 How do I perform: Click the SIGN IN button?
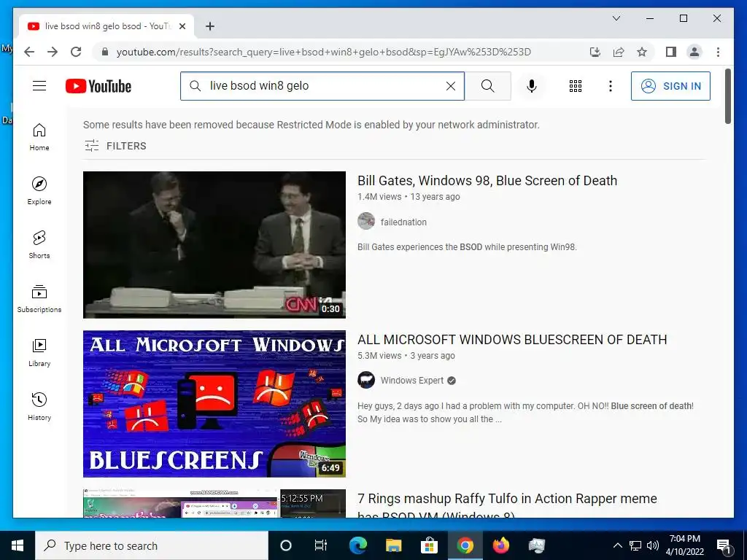[670, 86]
